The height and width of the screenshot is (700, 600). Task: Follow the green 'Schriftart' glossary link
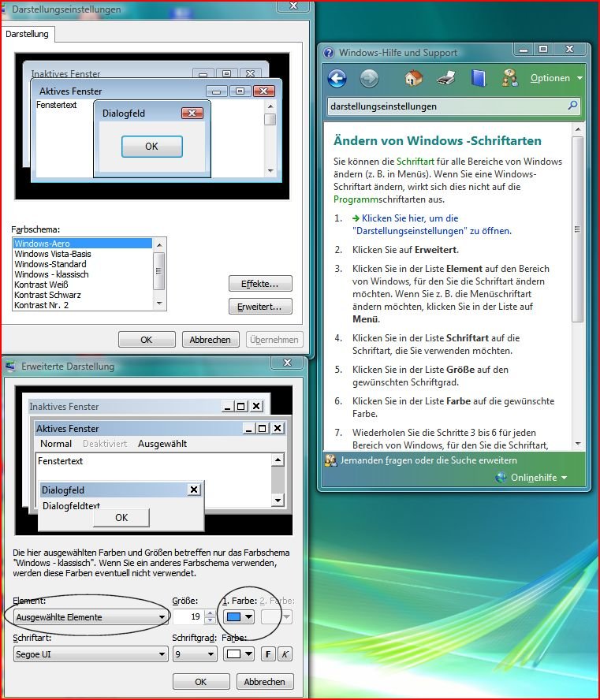pyautogui.click(x=416, y=162)
